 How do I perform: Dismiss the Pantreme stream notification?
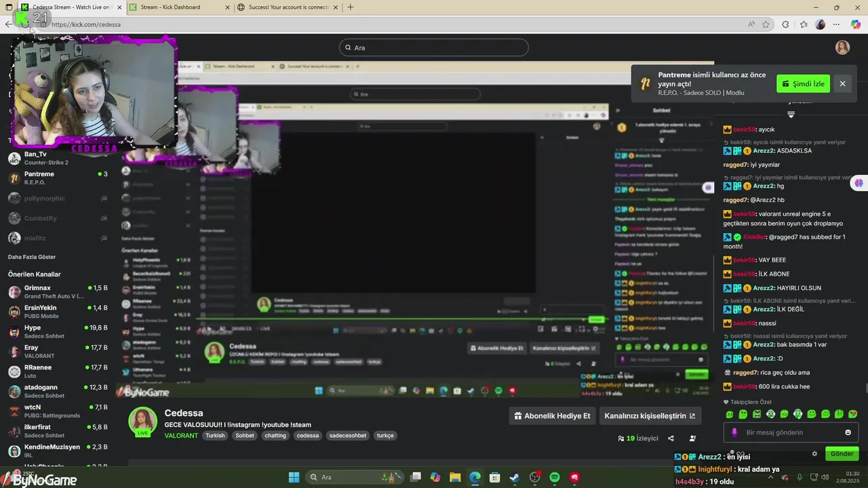[x=842, y=83]
